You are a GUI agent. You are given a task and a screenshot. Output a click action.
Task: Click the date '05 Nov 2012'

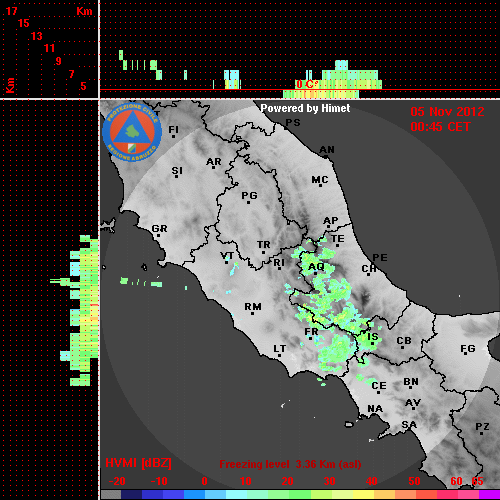pyautogui.click(x=447, y=112)
